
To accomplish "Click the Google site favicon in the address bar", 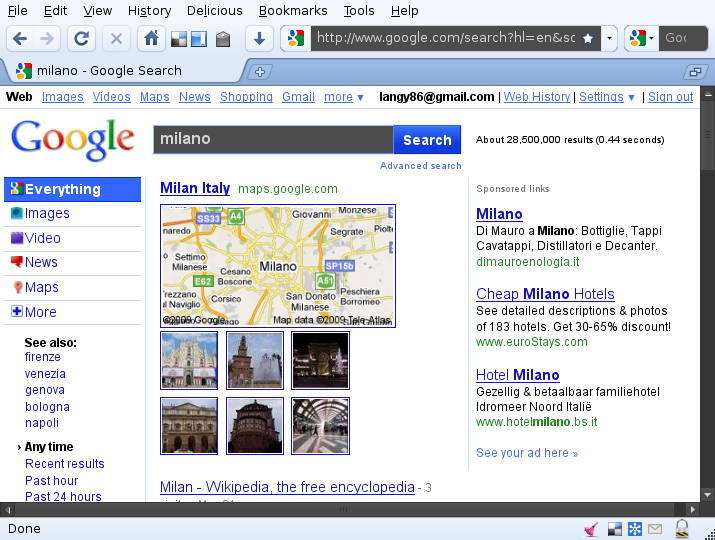I will click(x=296, y=38).
